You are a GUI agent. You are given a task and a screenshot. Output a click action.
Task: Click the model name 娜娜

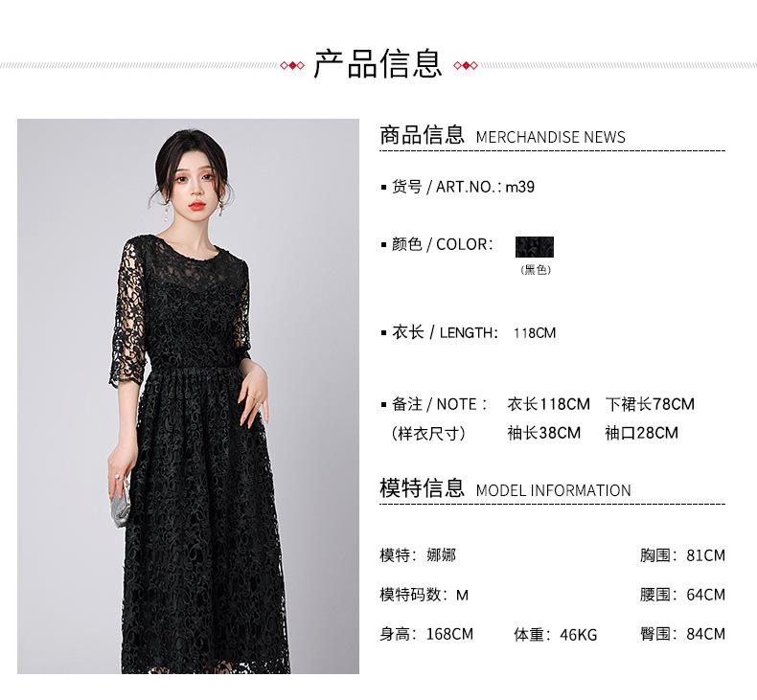[x=441, y=555]
